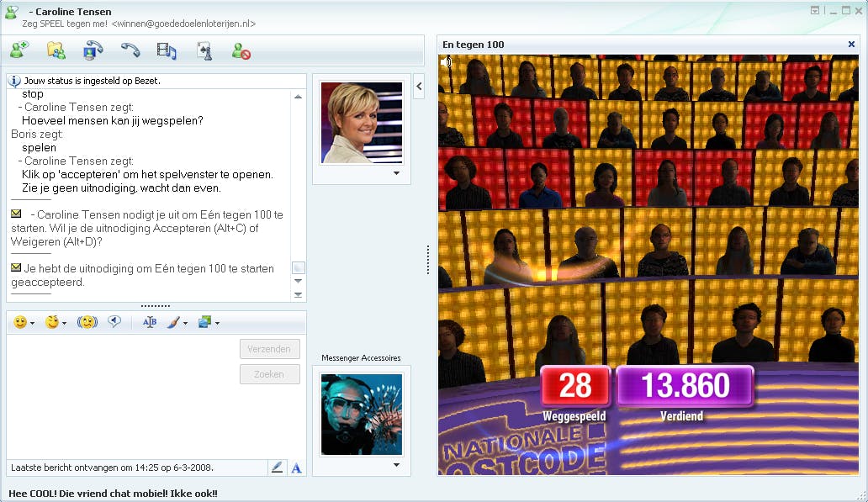Click the Zoeken button

coord(270,374)
